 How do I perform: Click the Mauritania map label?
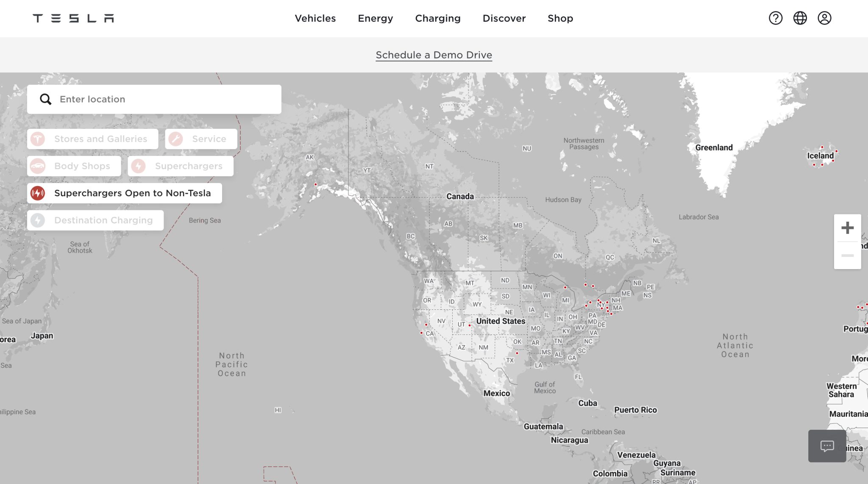[849, 414]
